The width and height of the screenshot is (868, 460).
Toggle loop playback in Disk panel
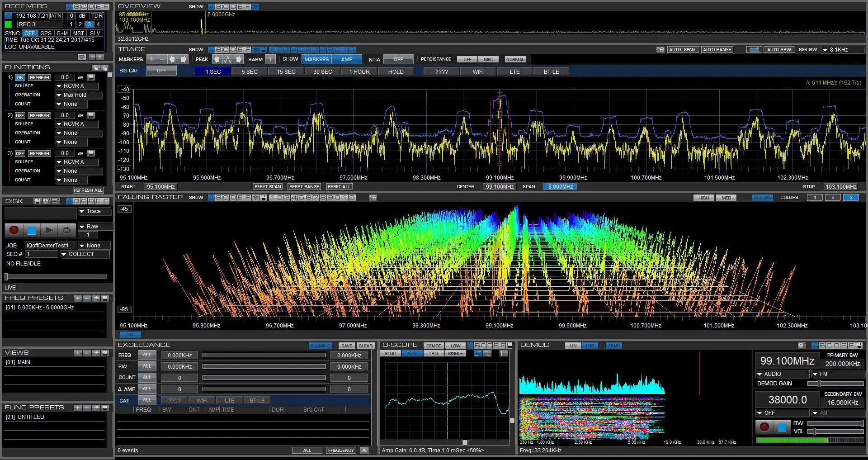click(x=66, y=230)
